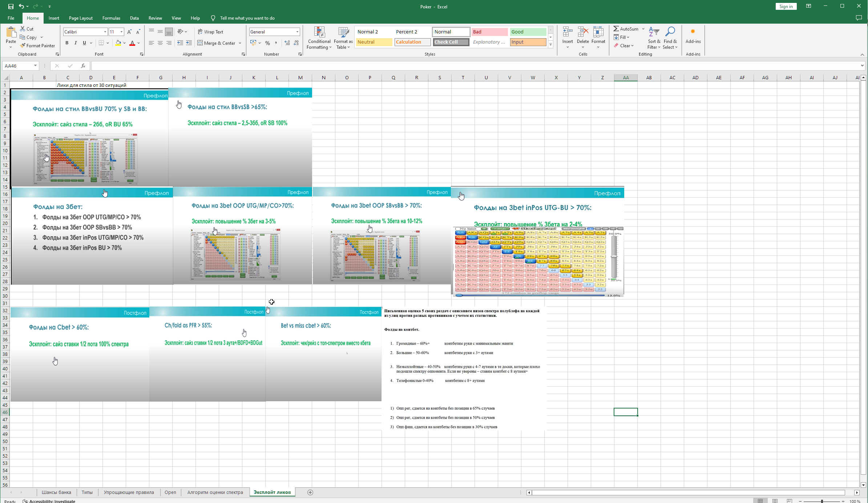Expand the Clear dropdown
This screenshot has height=503, width=868.
632,46
